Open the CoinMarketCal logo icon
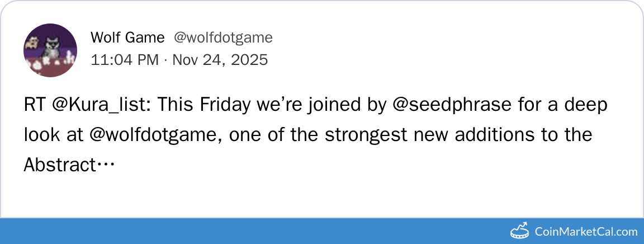The width and height of the screenshot is (644, 244). pos(520,231)
